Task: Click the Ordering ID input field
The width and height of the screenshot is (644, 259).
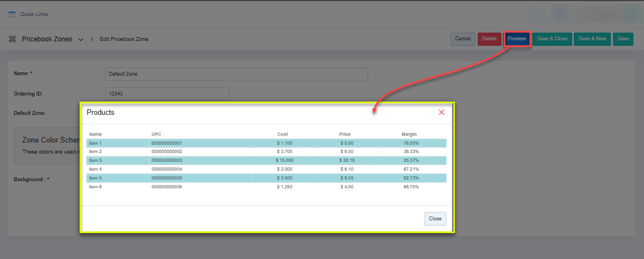Action: point(166,94)
